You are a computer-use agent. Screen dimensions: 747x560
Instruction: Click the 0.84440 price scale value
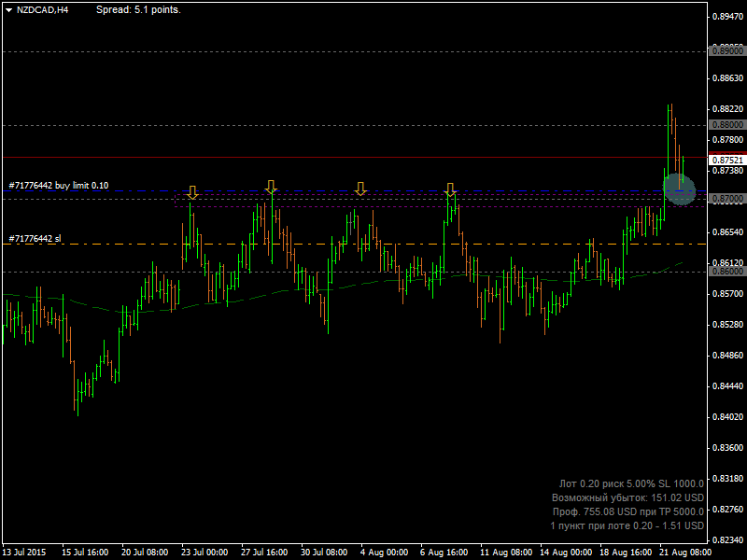click(727, 386)
